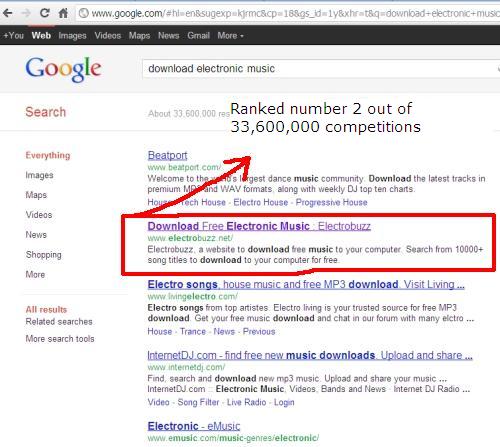This screenshot has width=500, height=447.
Task: Open InternetDJ.com result title
Action: (x=310, y=355)
